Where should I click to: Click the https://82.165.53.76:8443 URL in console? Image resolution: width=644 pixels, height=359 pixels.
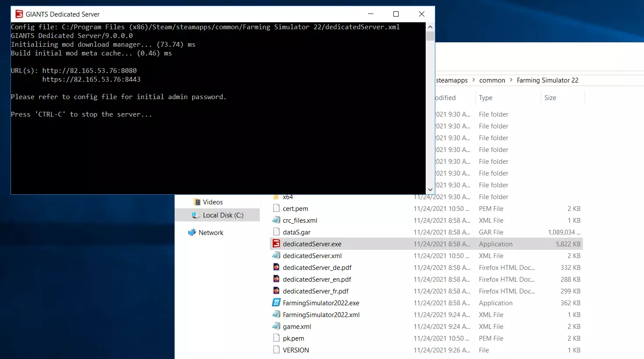(91, 79)
